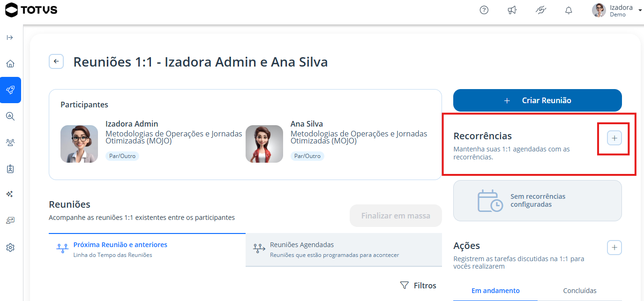This screenshot has height=301, width=644.
Task: Add an action with the Ações plus button
Action: click(x=614, y=248)
